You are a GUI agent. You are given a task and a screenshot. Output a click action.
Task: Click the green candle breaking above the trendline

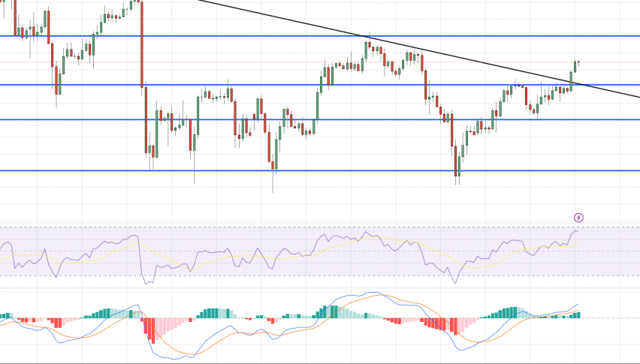pos(571,81)
